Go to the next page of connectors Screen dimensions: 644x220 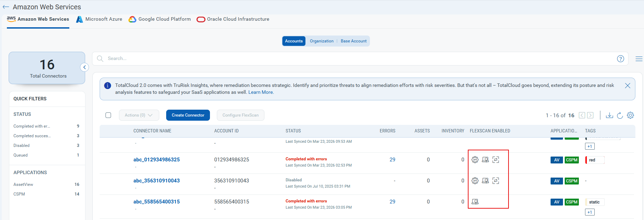pos(590,115)
